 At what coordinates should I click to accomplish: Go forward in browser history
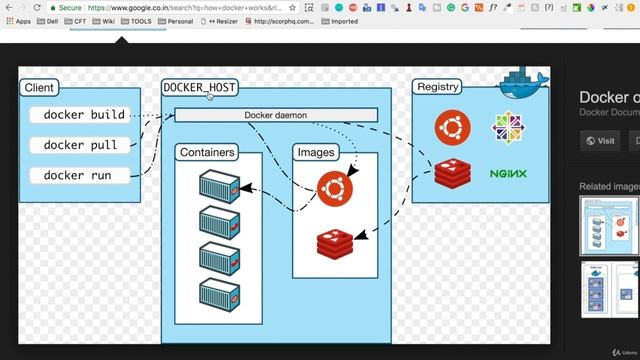coord(23,7)
